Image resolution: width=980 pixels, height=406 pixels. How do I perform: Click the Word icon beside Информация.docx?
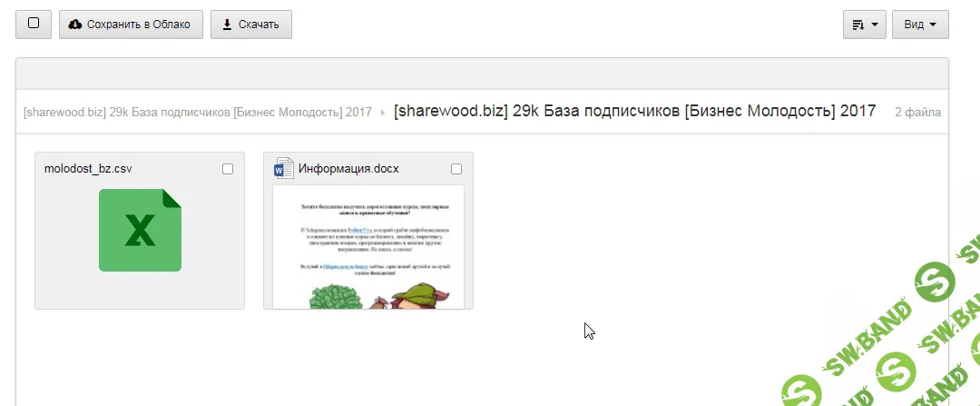click(284, 168)
